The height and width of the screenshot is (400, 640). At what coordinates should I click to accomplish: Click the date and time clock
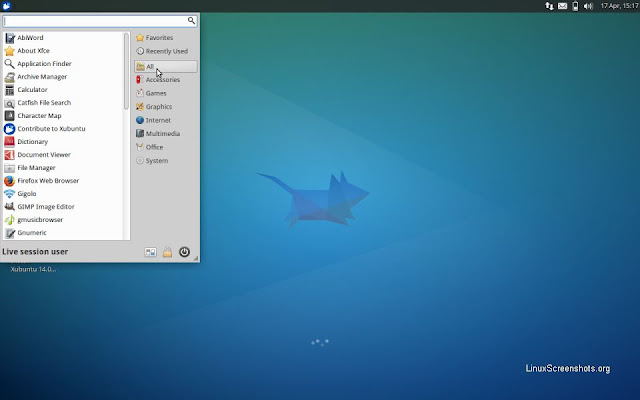click(x=618, y=6)
